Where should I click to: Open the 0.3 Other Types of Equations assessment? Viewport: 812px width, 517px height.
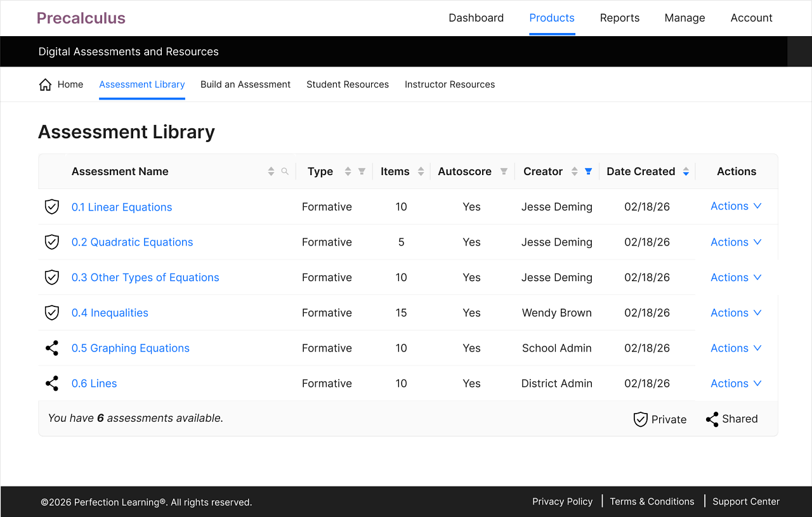pyautogui.click(x=145, y=277)
